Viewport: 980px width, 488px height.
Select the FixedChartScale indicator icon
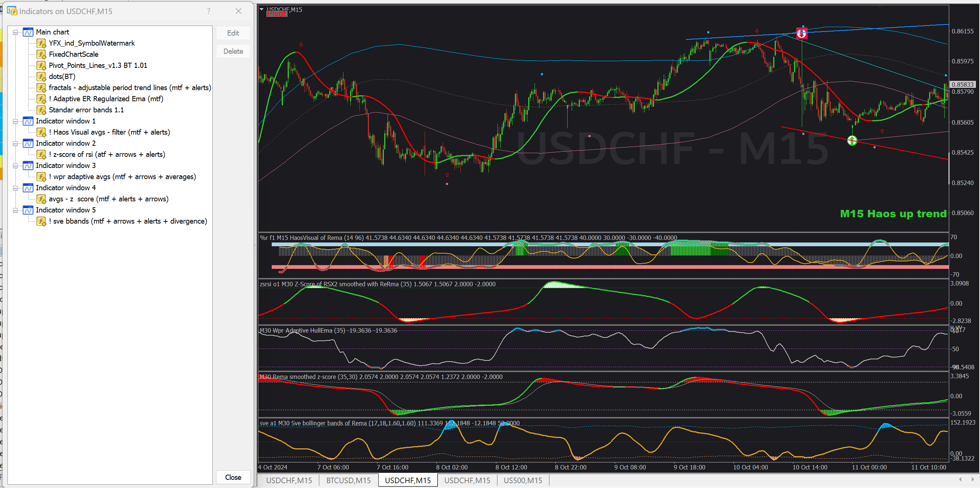41,55
